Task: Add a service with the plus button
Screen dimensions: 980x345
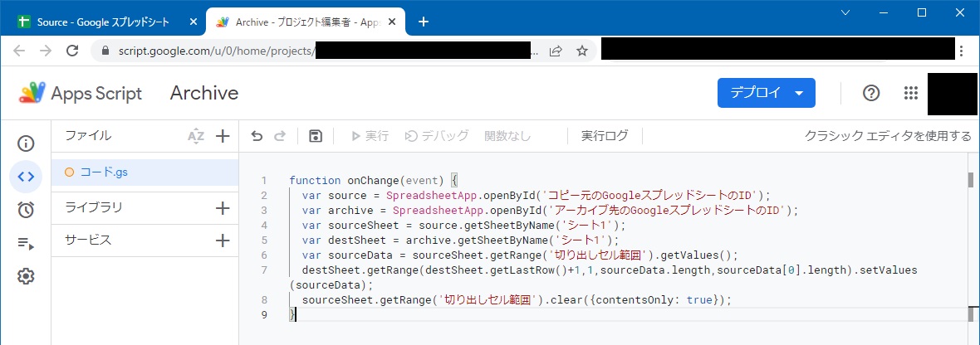Action: click(223, 241)
